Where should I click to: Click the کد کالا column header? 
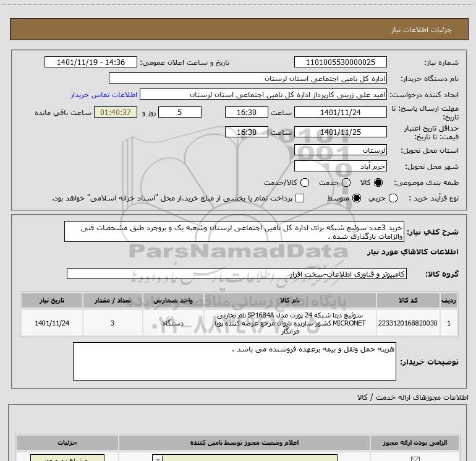(x=408, y=300)
